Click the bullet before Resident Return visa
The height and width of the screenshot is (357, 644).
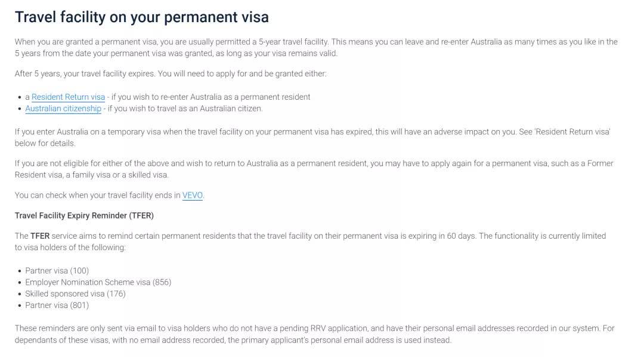click(20, 97)
